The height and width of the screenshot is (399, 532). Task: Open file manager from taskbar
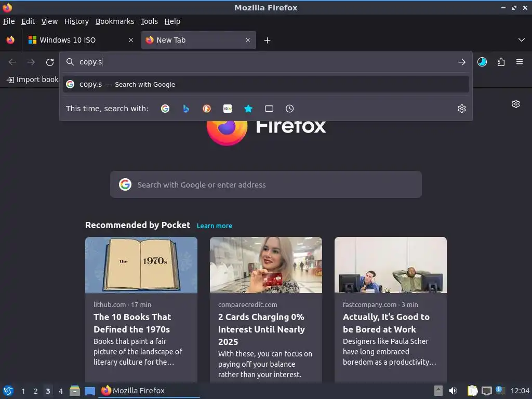point(75,391)
